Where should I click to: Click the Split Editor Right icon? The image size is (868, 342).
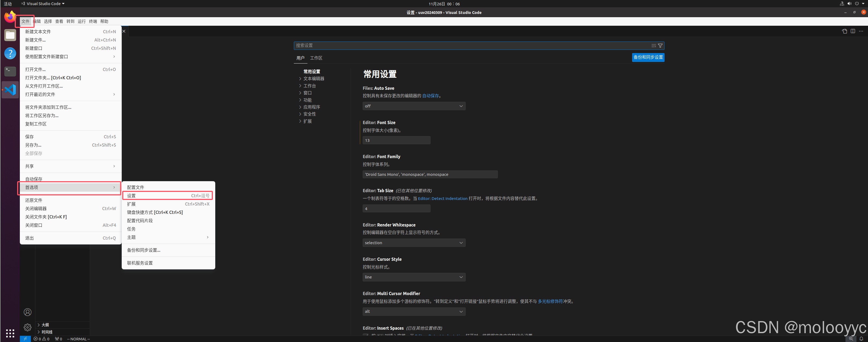853,31
